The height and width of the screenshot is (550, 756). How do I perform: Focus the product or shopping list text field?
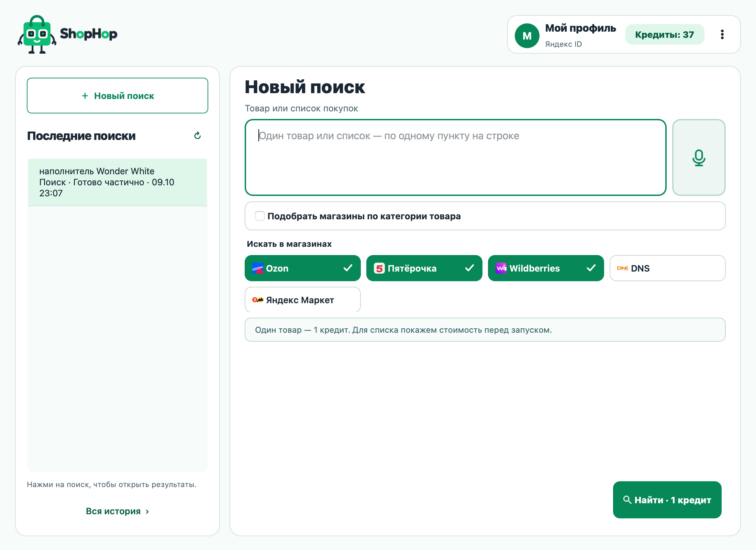[x=455, y=157]
